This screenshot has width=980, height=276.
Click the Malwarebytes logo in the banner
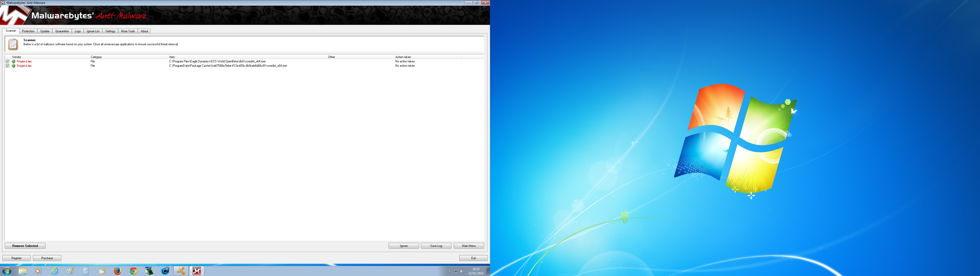(15, 15)
